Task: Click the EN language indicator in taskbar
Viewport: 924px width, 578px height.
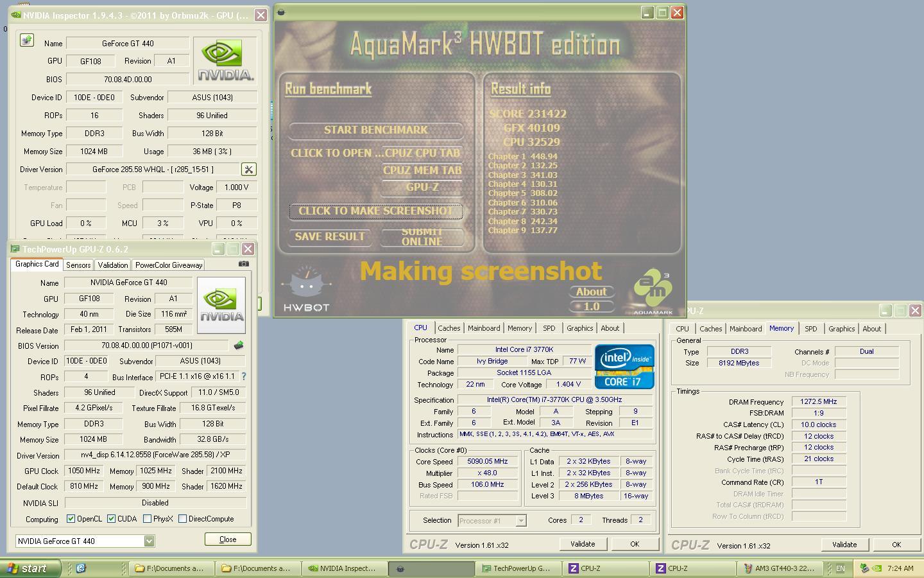Action: pyautogui.click(x=840, y=568)
